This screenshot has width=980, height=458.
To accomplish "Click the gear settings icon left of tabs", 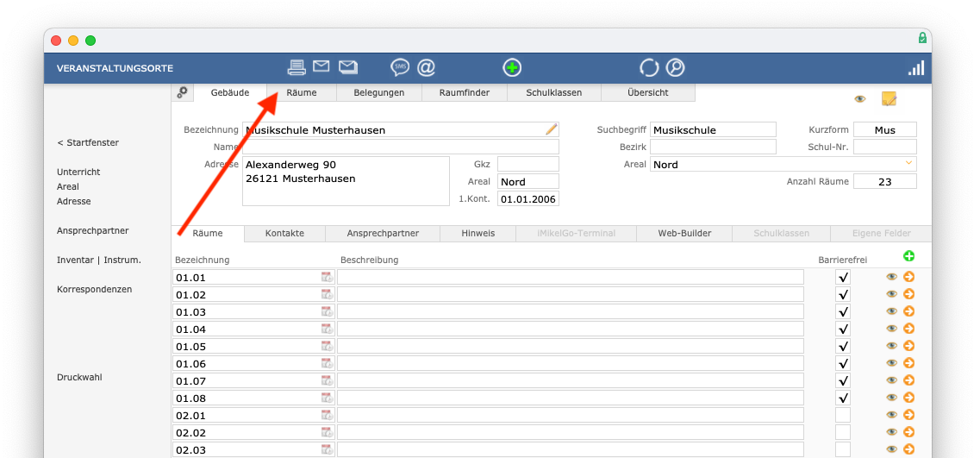I will [183, 92].
